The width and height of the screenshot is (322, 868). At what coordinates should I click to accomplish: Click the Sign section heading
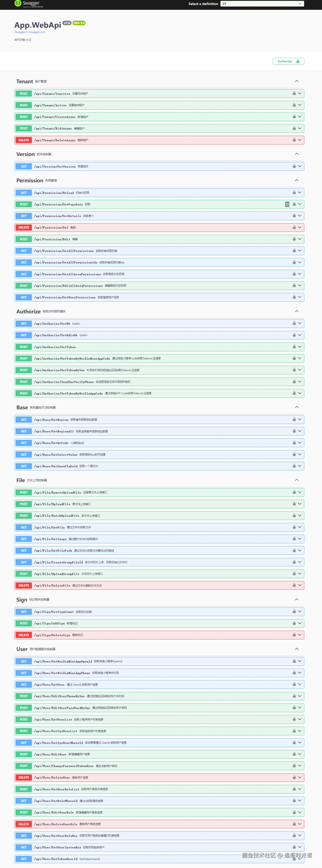[x=22, y=600]
